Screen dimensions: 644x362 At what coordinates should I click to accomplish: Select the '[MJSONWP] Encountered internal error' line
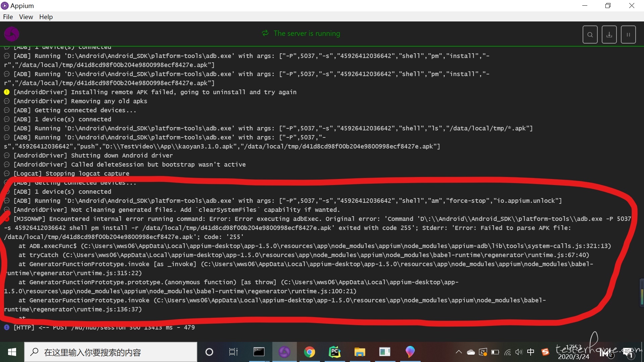point(317,228)
